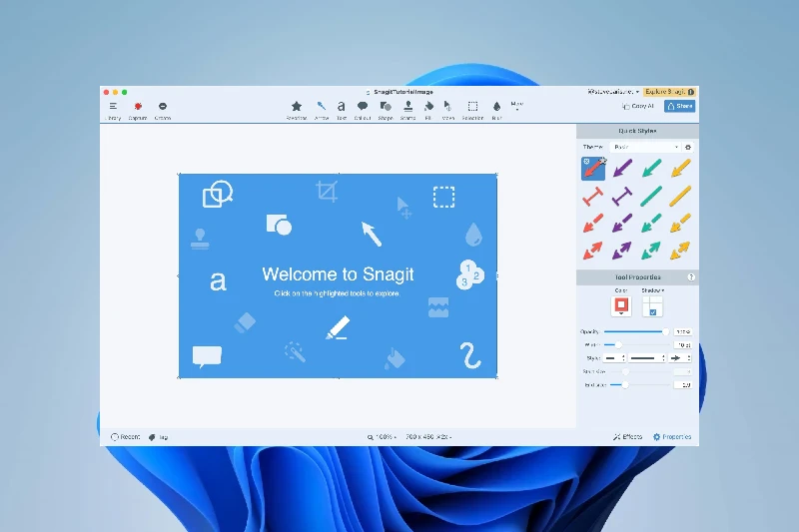Select the teal plain line style
This screenshot has width=799, height=532.
click(x=651, y=196)
